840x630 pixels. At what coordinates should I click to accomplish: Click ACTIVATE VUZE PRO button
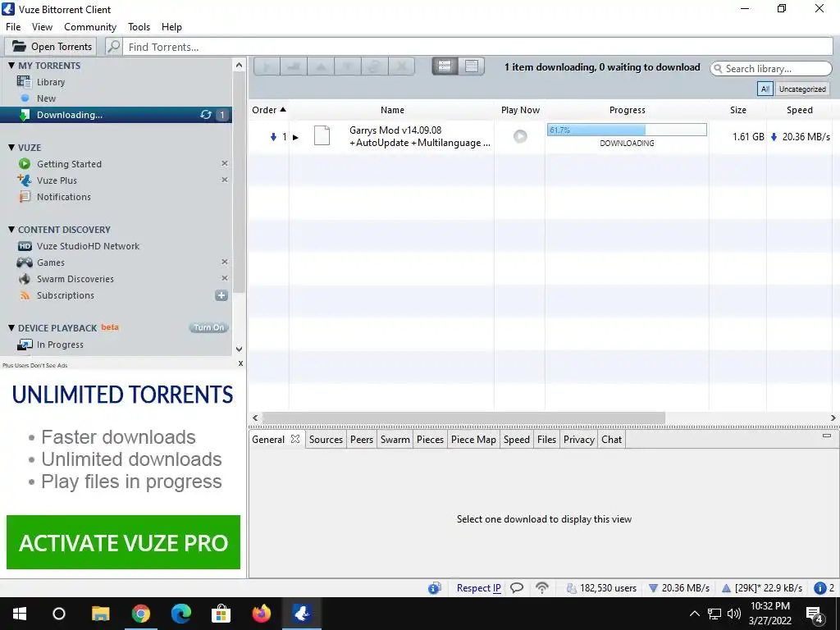coord(123,542)
